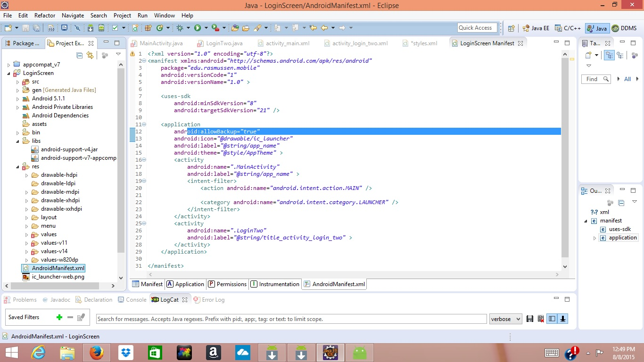
Task: Start a Debug session from the toolbar
Action: [x=180, y=27]
